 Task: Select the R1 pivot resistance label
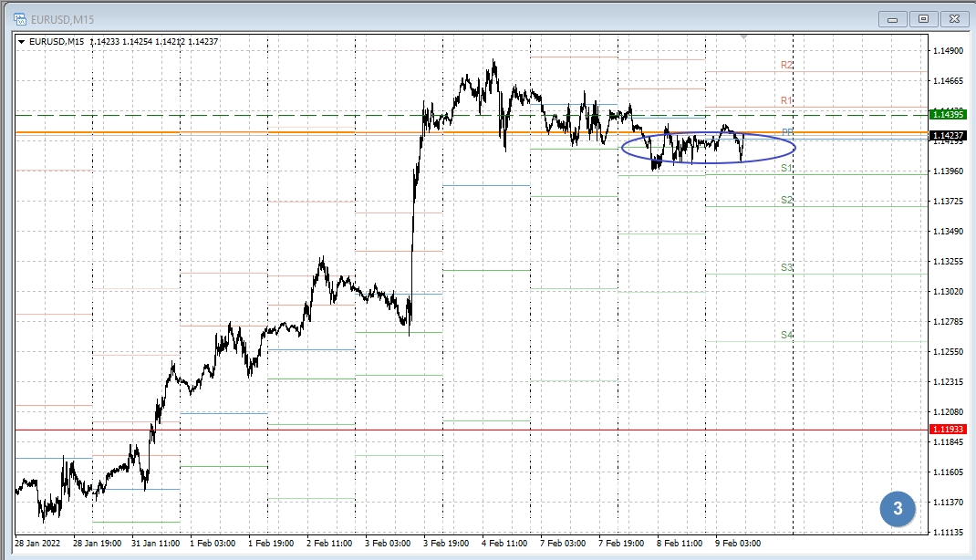(x=786, y=100)
